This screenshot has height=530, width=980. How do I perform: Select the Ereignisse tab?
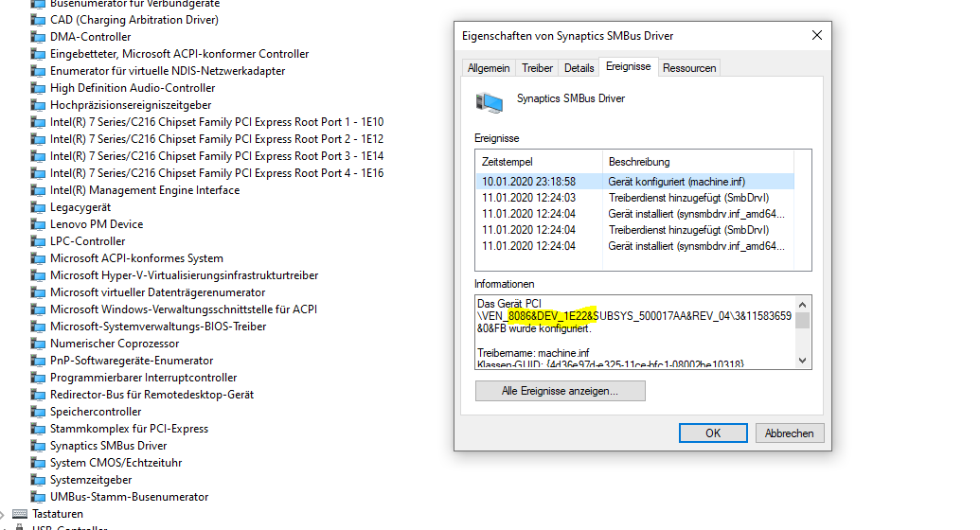tap(628, 67)
